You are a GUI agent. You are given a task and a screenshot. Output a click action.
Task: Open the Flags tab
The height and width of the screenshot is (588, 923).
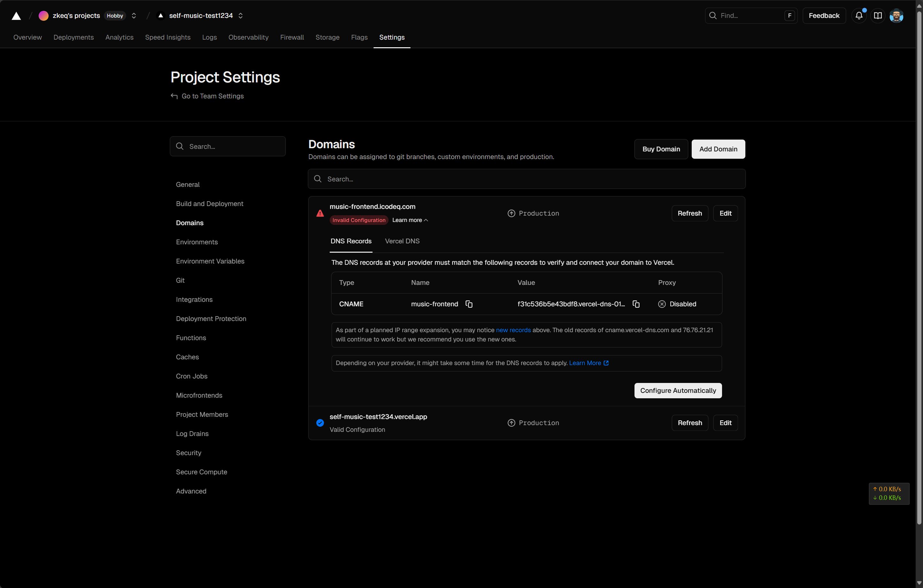pos(359,37)
